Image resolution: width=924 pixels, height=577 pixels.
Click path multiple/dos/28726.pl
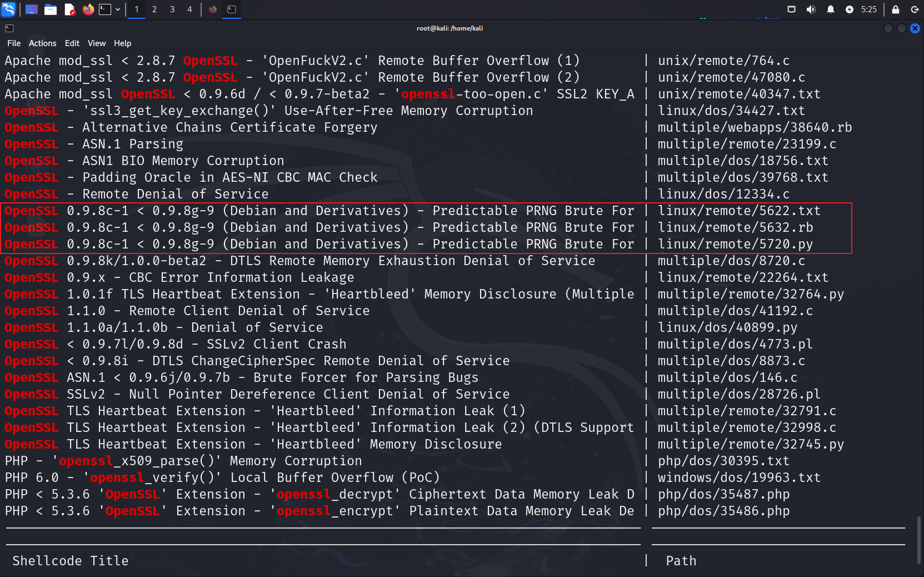(740, 394)
